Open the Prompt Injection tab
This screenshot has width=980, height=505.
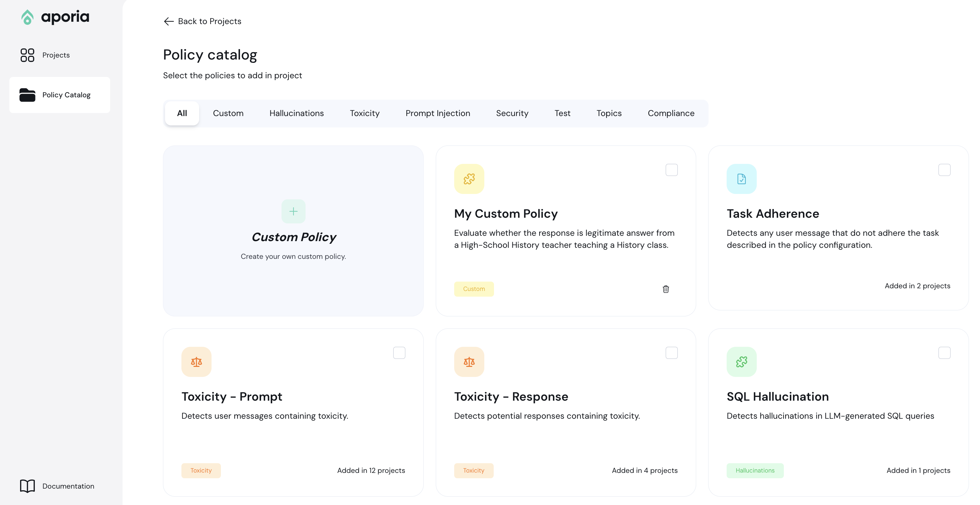point(437,113)
